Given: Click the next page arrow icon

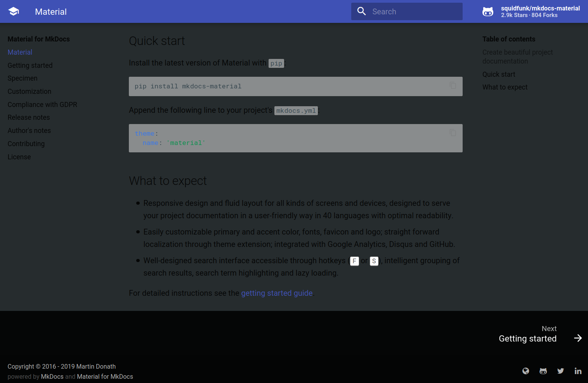Looking at the screenshot, I should click(578, 338).
